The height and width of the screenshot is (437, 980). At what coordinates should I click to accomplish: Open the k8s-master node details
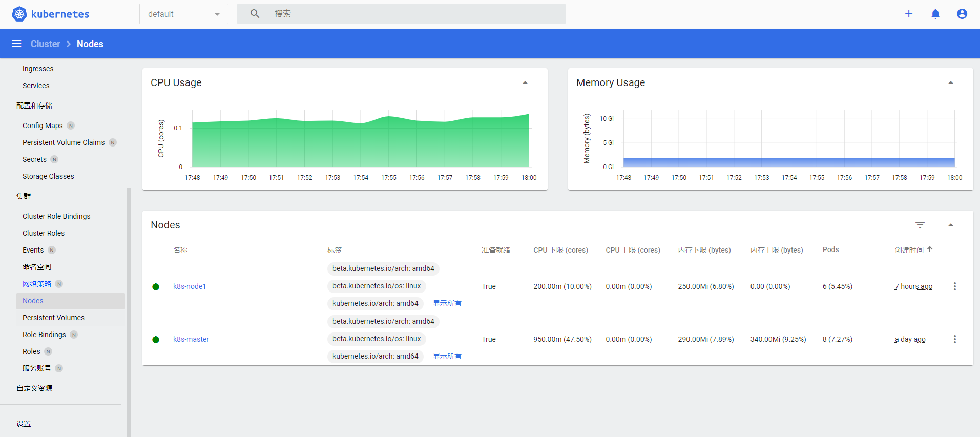pos(191,339)
